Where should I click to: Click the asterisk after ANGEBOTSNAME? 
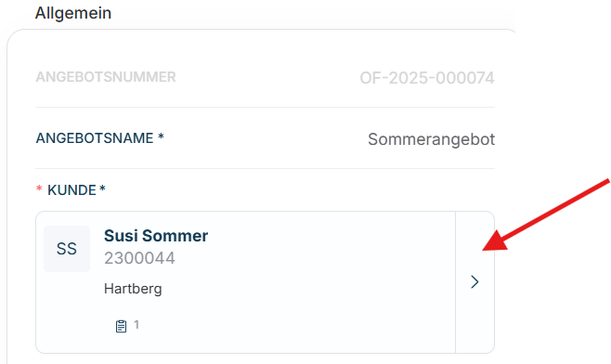161,136
